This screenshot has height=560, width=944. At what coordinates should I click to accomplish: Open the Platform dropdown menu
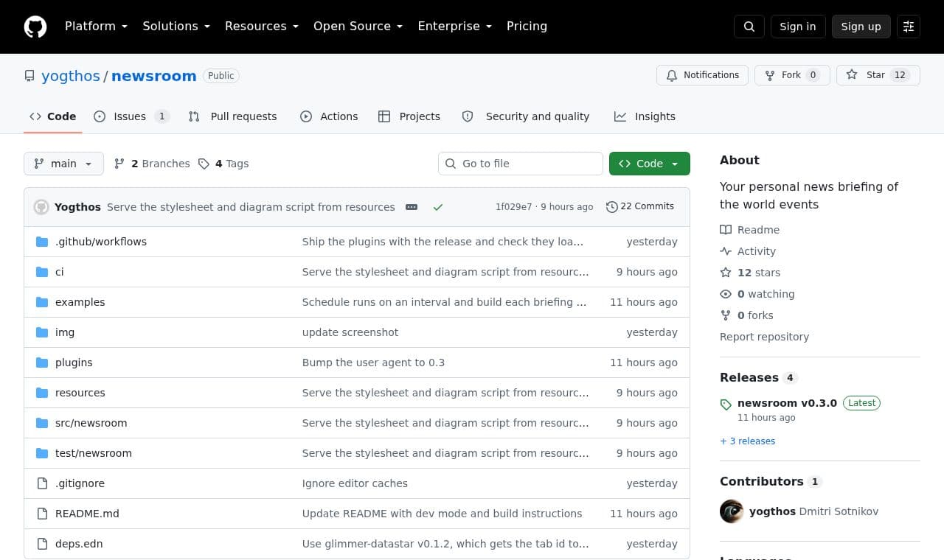(x=97, y=27)
